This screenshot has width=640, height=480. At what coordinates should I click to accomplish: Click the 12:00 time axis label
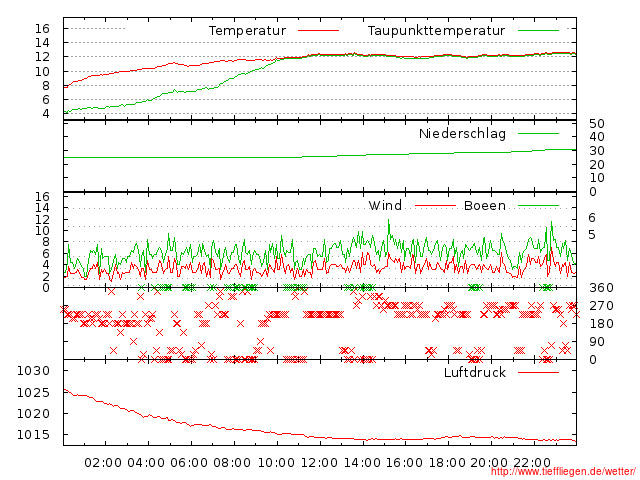click(x=319, y=463)
